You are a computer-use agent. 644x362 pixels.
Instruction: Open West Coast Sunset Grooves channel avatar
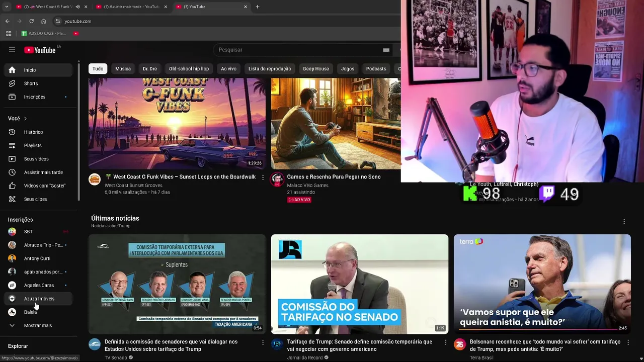[x=95, y=179]
